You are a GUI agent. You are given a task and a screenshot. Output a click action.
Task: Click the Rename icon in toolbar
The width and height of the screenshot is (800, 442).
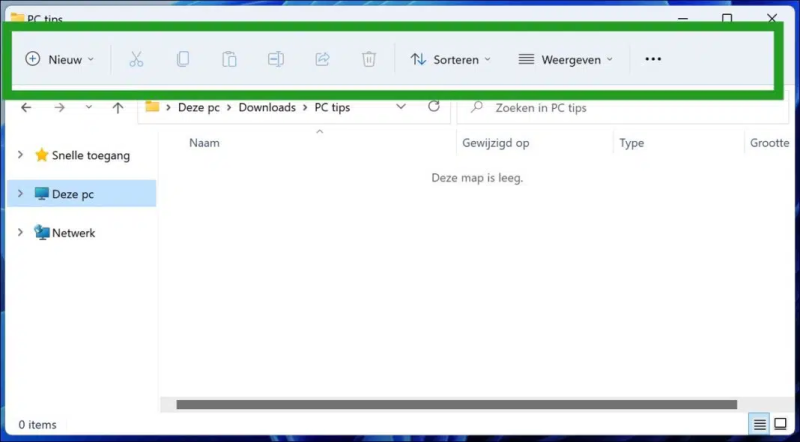pyautogui.click(x=275, y=60)
